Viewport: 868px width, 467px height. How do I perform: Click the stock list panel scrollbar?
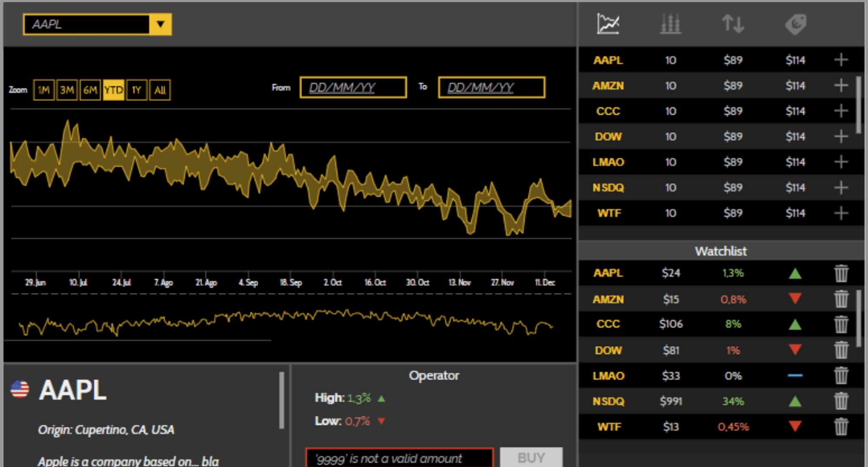coord(858,105)
